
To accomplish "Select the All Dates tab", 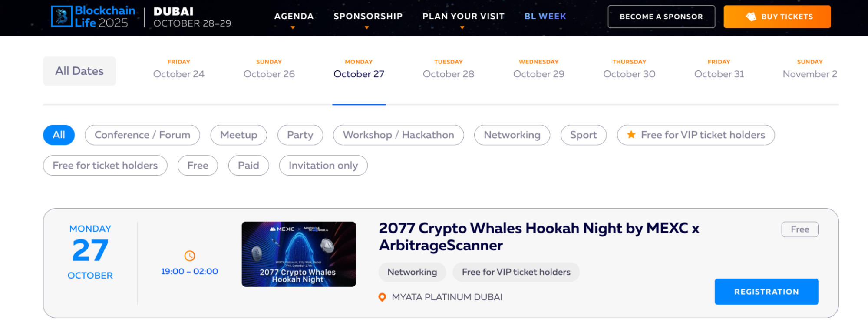I will (x=79, y=71).
